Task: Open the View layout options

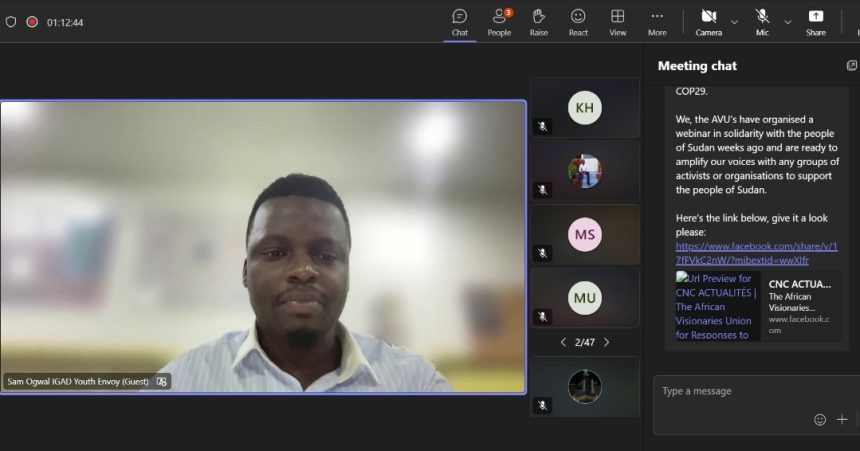Action: point(618,22)
